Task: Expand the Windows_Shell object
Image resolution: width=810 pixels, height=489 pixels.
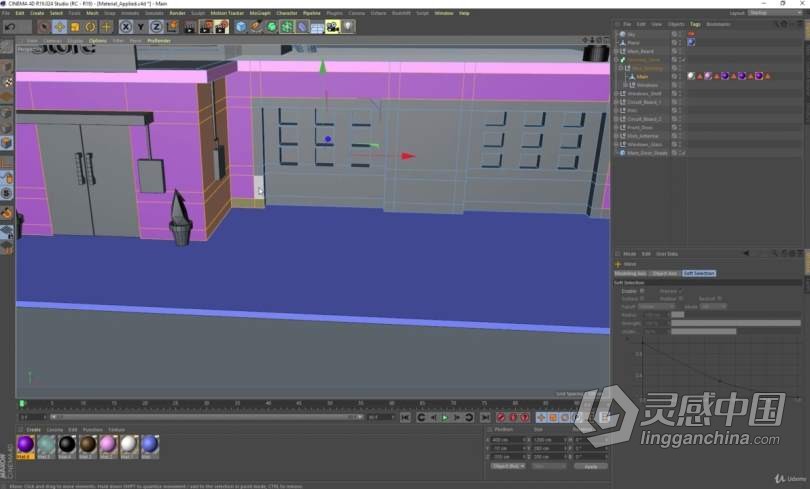Action: (616, 93)
